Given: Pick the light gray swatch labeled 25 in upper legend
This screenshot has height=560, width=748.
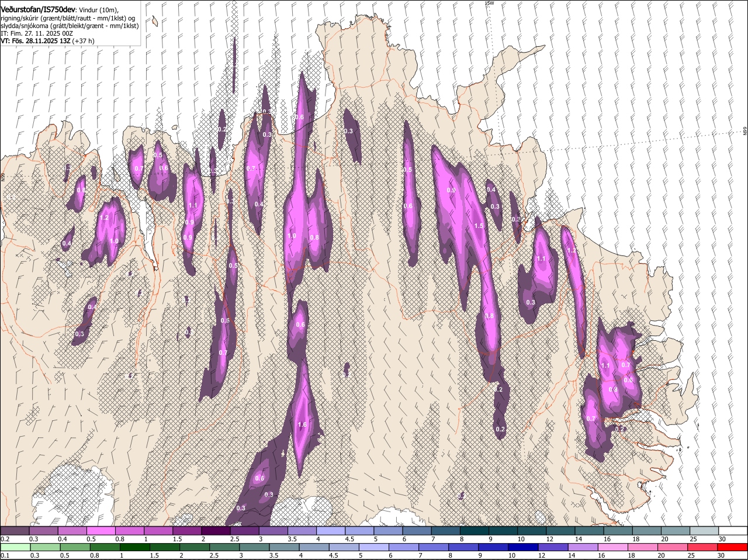Looking at the screenshot, I should pyautogui.click(x=704, y=531).
